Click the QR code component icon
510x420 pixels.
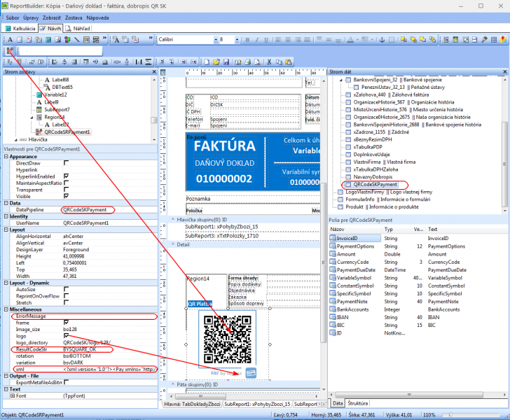pyautogui.click(x=11, y=50)
